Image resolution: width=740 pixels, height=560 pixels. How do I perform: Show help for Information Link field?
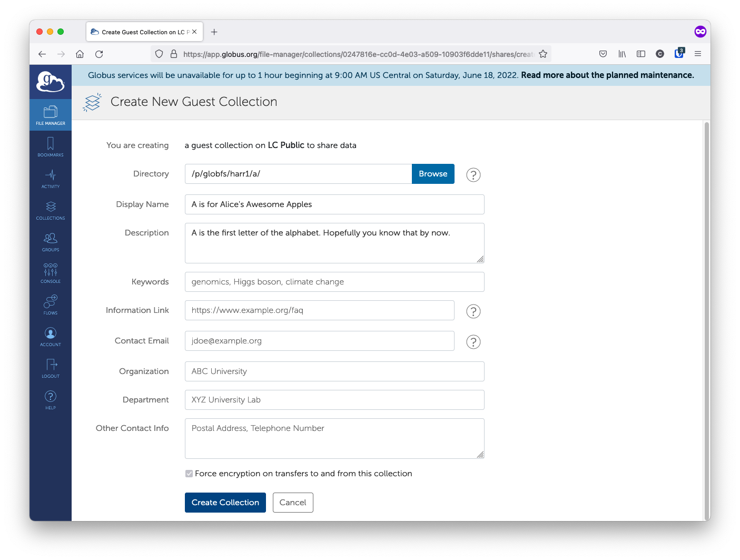pyautogui.click(x=473, y=311)
